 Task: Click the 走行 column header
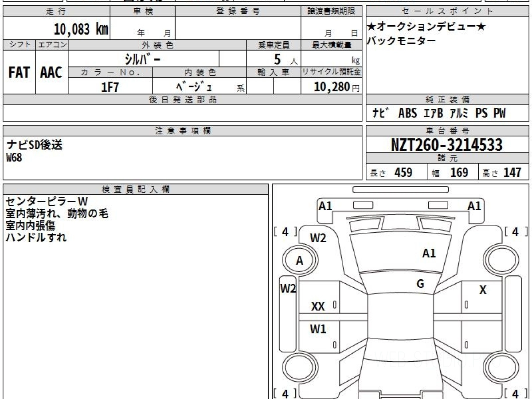tap(56, 12)
